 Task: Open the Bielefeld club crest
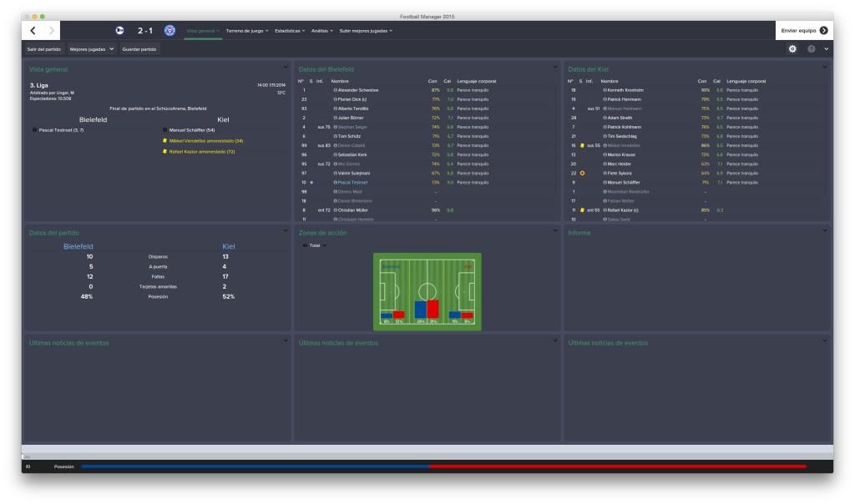tap(119, 31)
